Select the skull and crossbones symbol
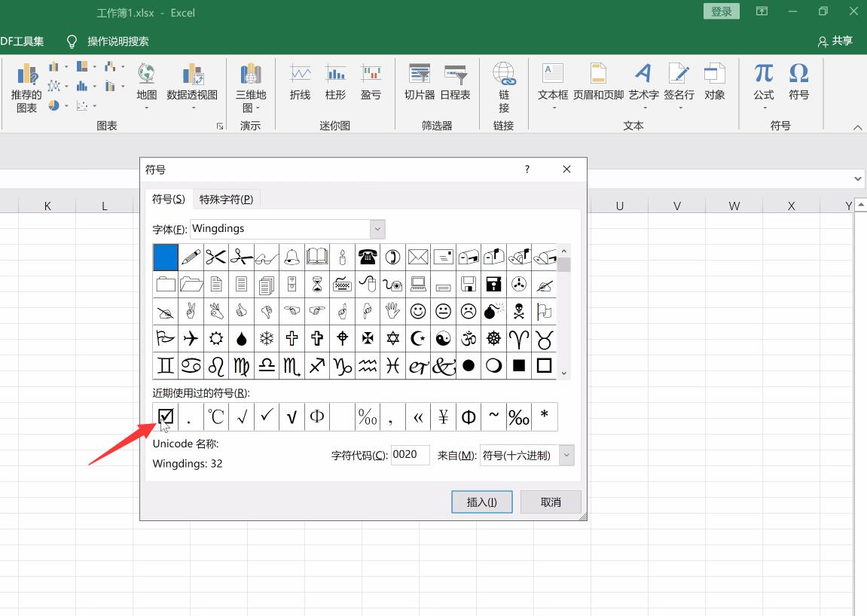The width and height of the screenshot is (867, 616). coord(519,311)
